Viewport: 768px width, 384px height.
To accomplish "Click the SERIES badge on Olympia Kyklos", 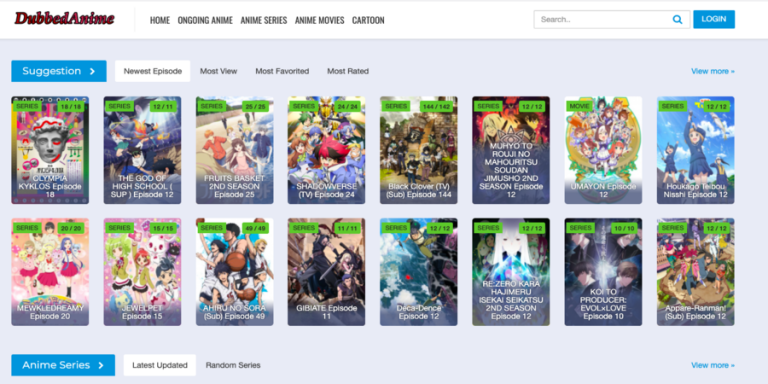I will (x=27, y=106).
